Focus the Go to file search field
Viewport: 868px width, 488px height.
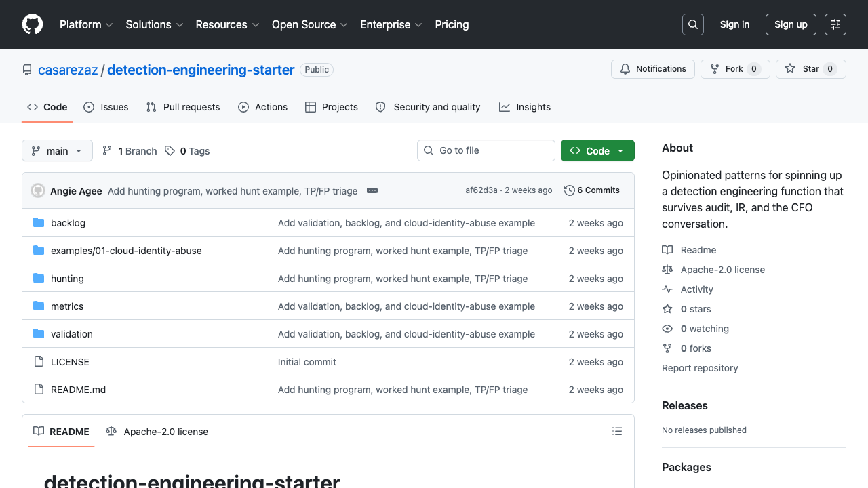coord(486,150)
